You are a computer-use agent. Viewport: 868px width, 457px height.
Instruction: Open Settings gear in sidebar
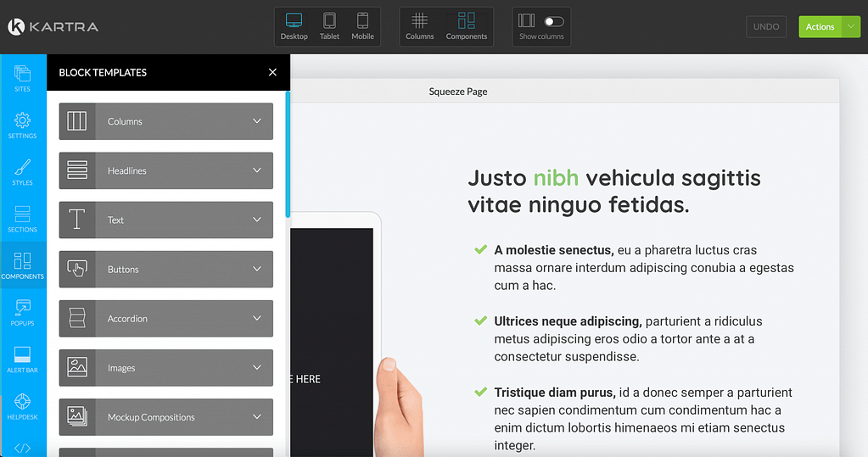23,124
